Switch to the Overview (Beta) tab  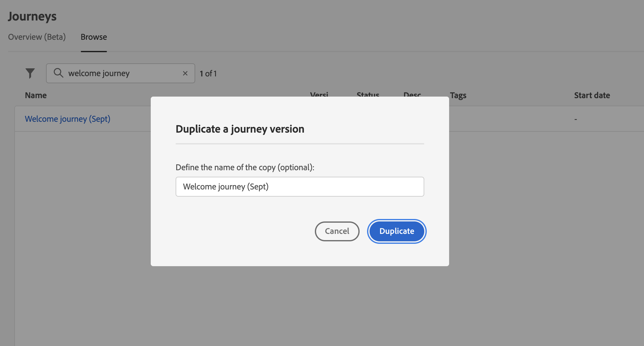point(37,37)
